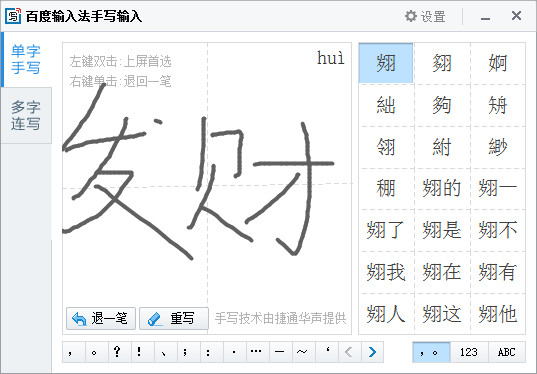This screenshot has width=537, height=374.
Task: Insert the Chinese full stop 。 key
Action: pos(97,352)
